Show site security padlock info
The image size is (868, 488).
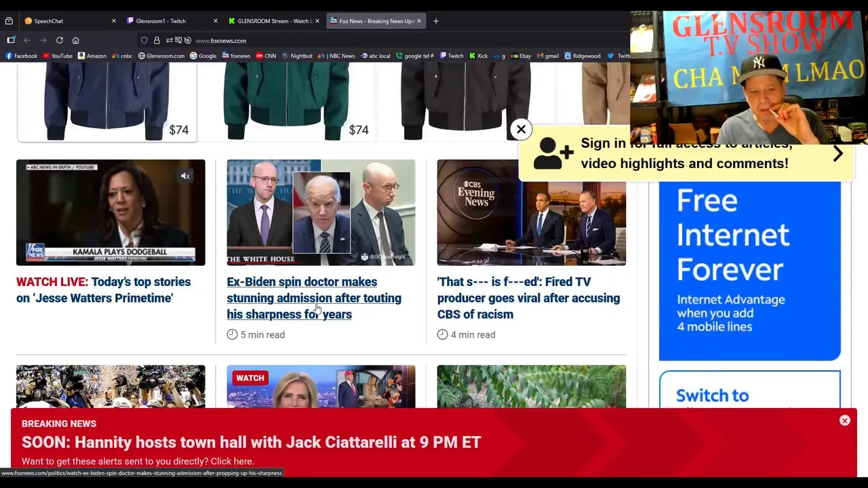[x=157, y=41]
